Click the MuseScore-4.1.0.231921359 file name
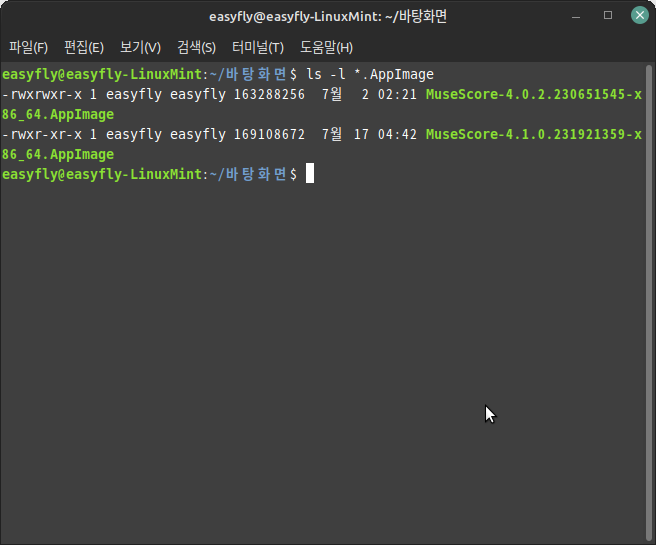This screenshot has height=545, width=656. coord(534,135)
